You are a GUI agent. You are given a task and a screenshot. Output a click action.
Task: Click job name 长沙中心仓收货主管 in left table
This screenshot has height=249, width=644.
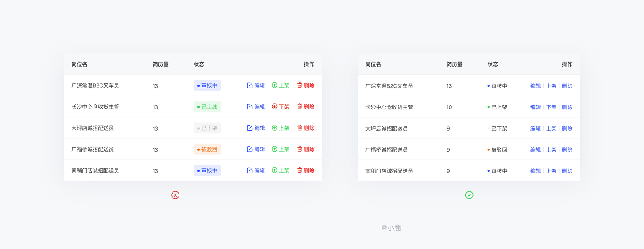95,106
